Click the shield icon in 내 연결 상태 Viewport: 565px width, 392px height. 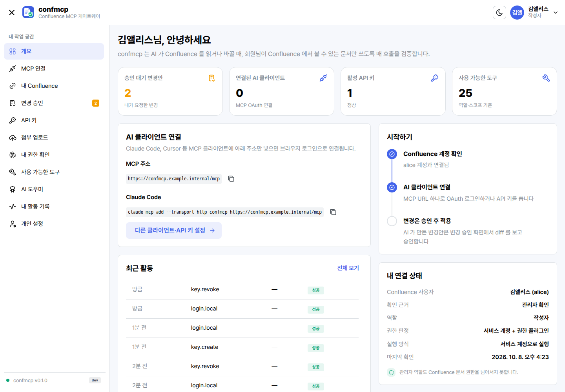tap(391, 372)
